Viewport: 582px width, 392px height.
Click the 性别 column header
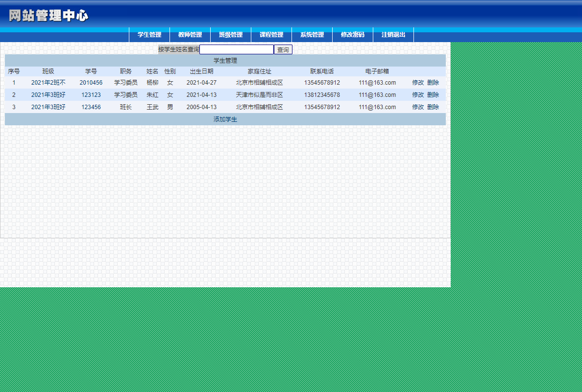click(170, 71)
